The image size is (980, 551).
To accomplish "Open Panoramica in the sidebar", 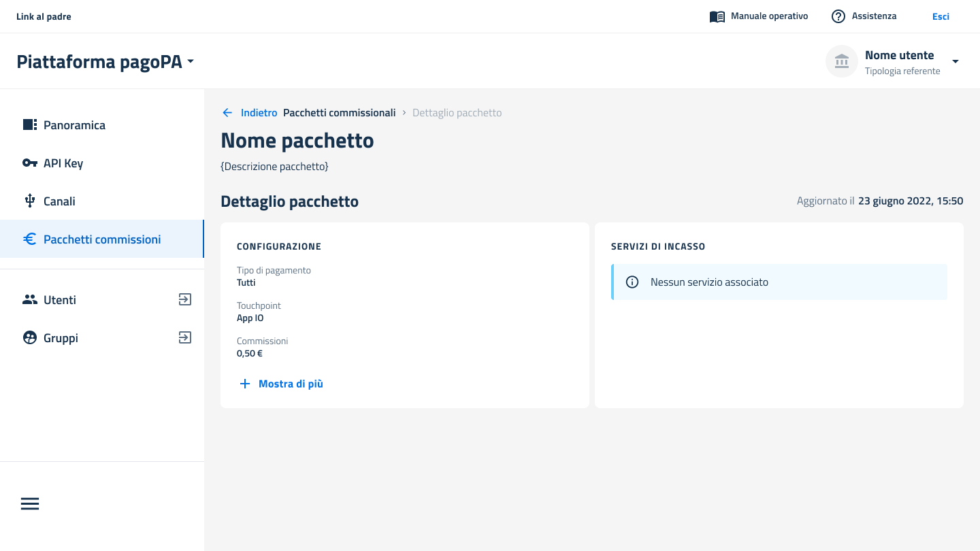I will pos(74,125).
